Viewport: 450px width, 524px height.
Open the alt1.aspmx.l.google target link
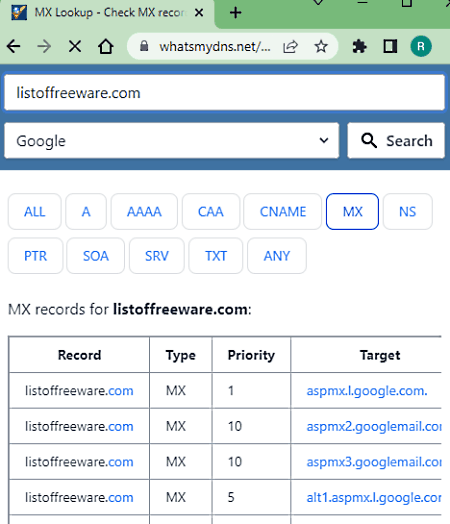point(374,498)
